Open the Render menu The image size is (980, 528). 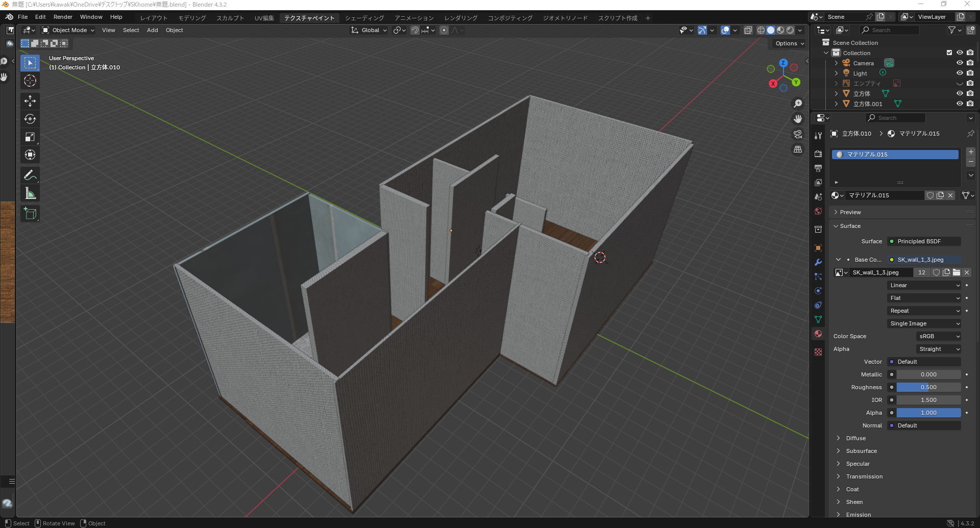[x=63, y=17]
